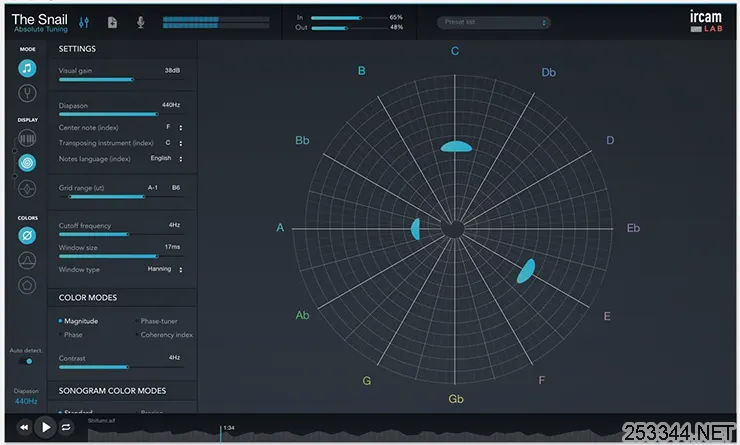Adjust the Cutoff frequency slider
This screenshot has height=445, width=740.
point(121,234)
